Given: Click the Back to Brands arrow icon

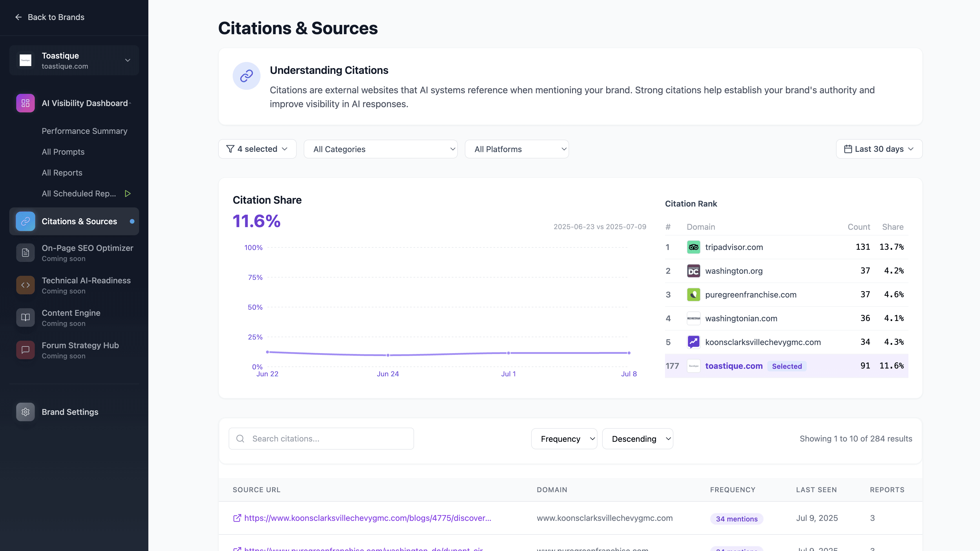Looking at the screenshot, I should (x=18, y=17).
